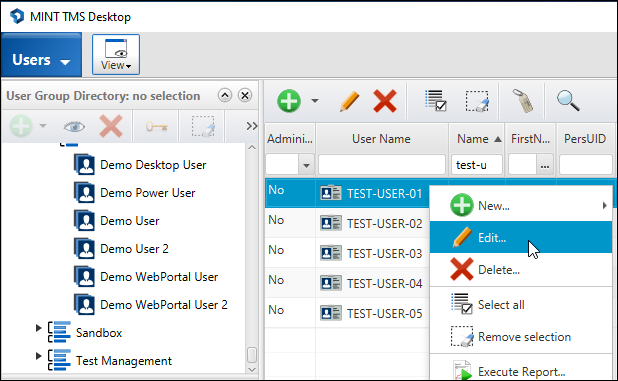
Task: Select Demo Power User in the tree
Action: [147, 193]
